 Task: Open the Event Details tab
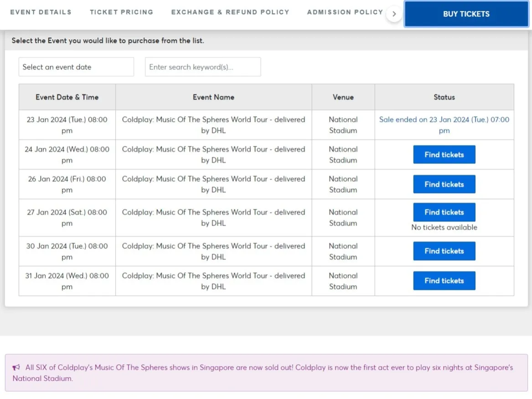click(41, 12)
